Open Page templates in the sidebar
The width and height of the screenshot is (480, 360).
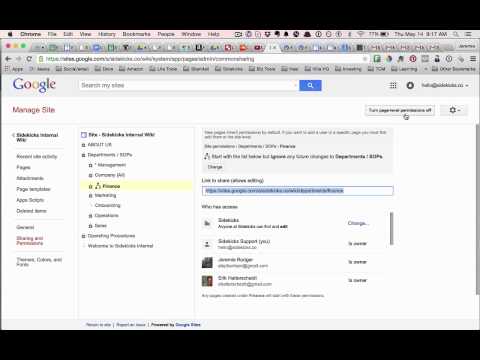[33, 189]
